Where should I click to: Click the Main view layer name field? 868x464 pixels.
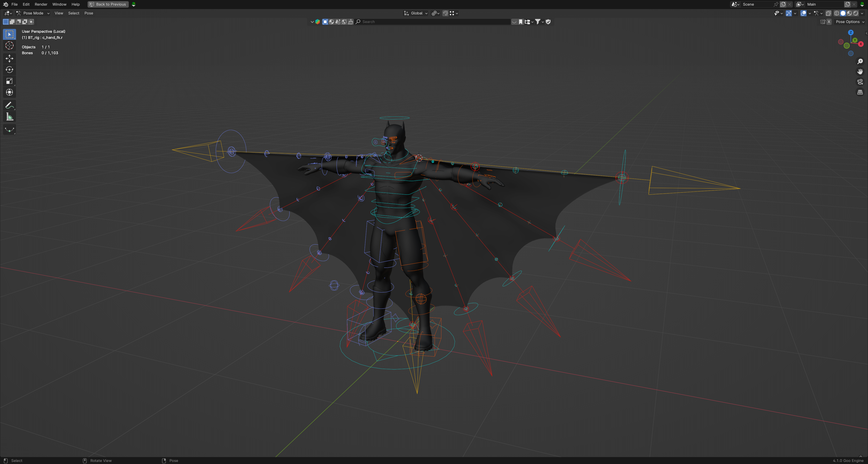825,4
